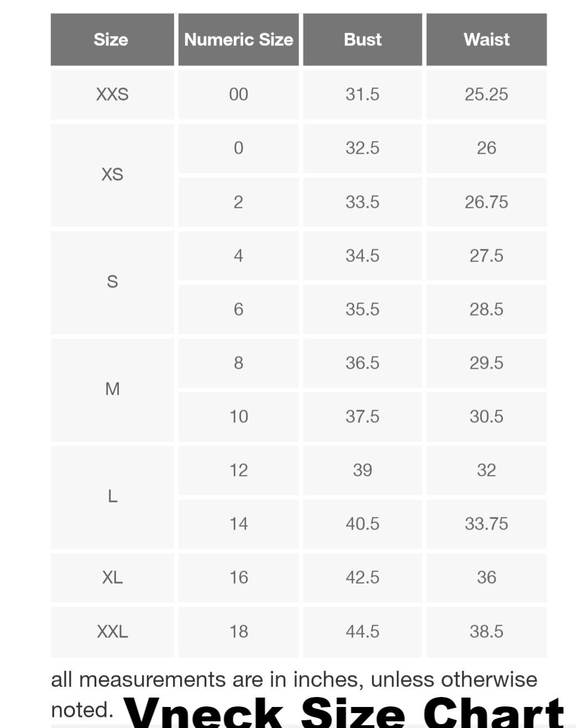The height and width of the screenshot is (728, 576).
Task: Click the 38.5 waist measurement
Action: [486, 631]
